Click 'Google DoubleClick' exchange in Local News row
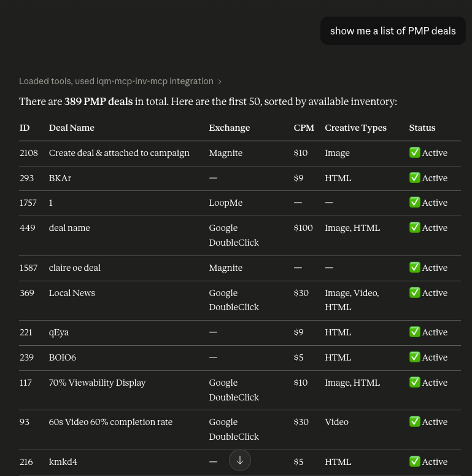 click(x=234, y=300)
